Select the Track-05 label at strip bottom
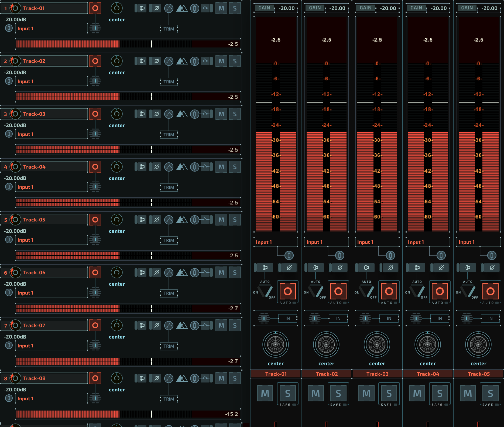 click(x=479, y=374)
